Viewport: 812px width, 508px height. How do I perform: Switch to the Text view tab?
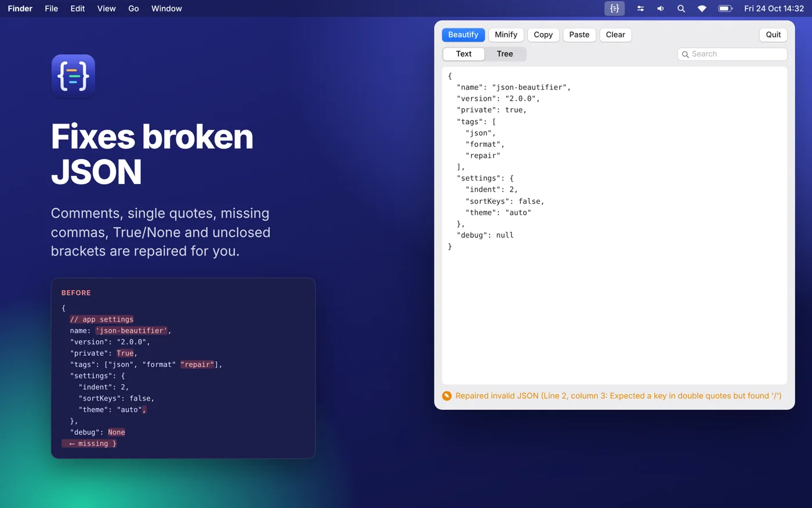(463, 54)
